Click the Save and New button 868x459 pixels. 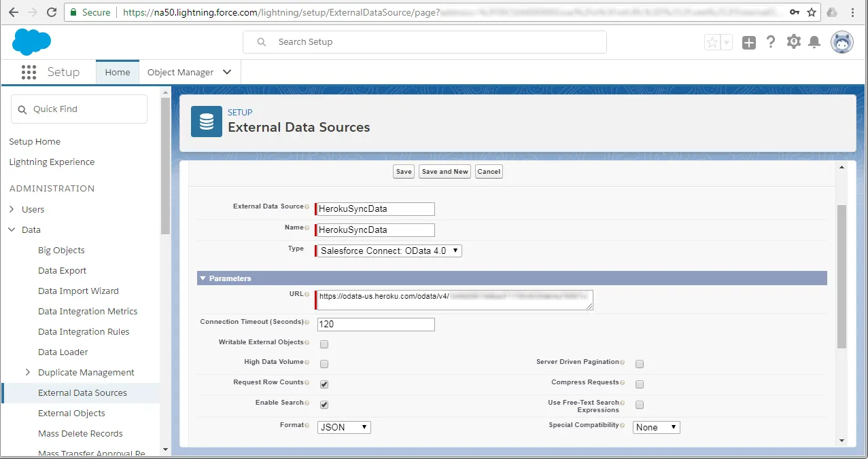pos(445,172)
